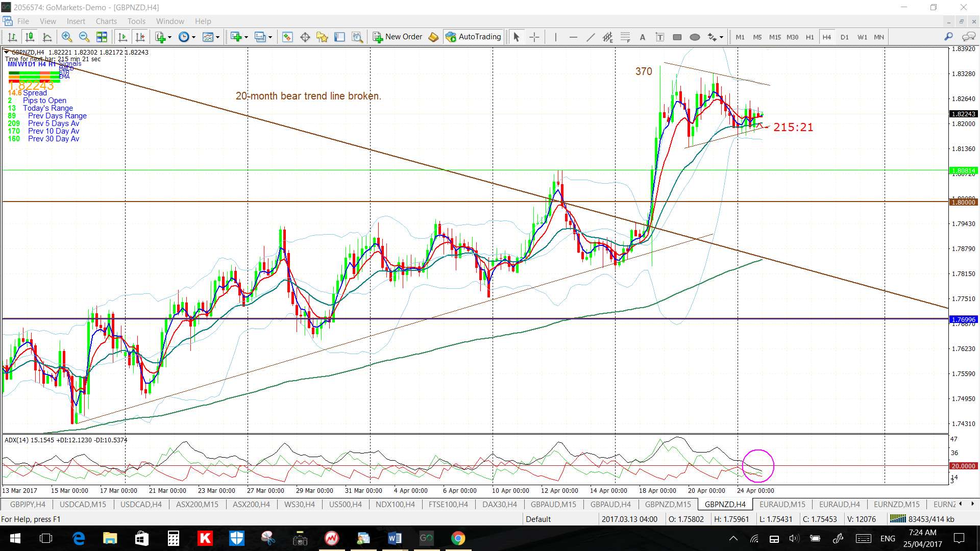The image size is (980, 551).
Task: Open the Periods clock icon
Action: tap(184, 37)
